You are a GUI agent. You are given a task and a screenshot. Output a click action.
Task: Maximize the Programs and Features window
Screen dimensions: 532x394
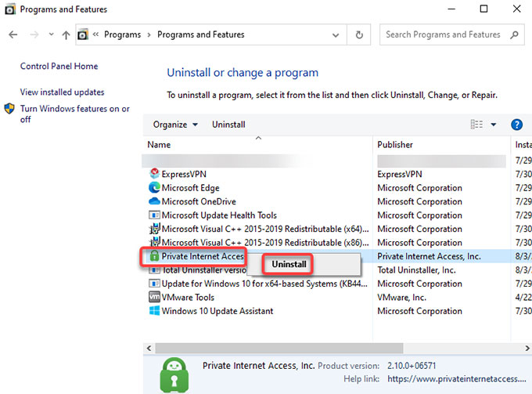[483, 9]
